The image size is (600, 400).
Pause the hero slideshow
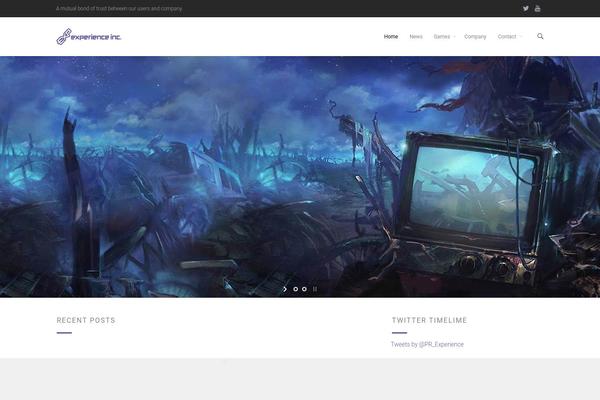tap(315, 289)
